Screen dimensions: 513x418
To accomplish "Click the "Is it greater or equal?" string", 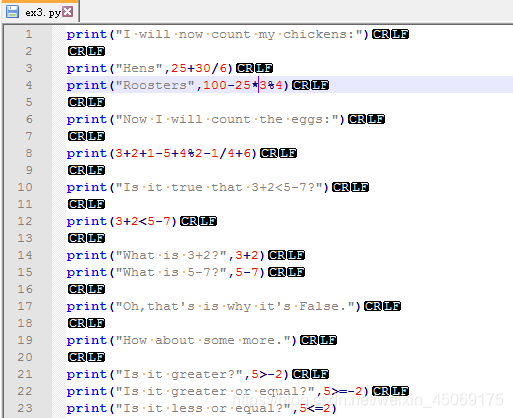I will 215,391.
